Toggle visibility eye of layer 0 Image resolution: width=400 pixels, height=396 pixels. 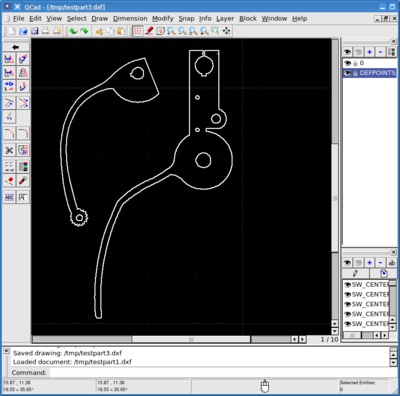point(348,63)
